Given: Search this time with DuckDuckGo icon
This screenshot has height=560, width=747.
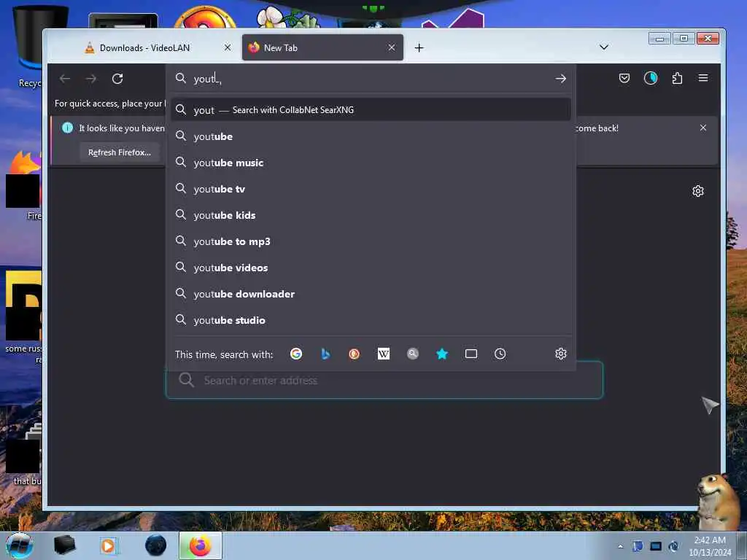Looking at the screenshot, I should (x=354, y=354).
